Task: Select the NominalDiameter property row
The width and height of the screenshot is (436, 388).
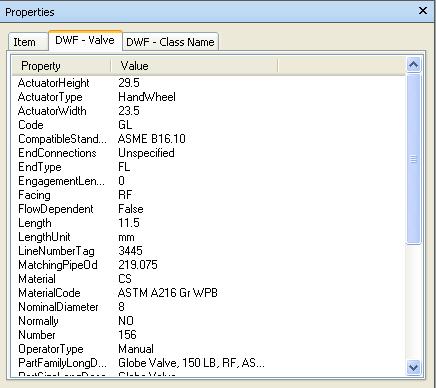Action: pyautogui.click(x=209, y=307)
